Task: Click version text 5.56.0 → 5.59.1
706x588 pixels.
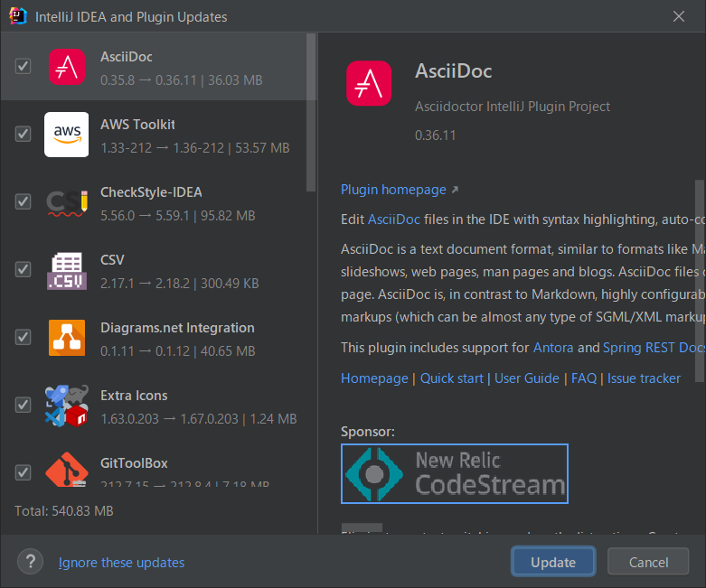Action: tap(145, 216)
